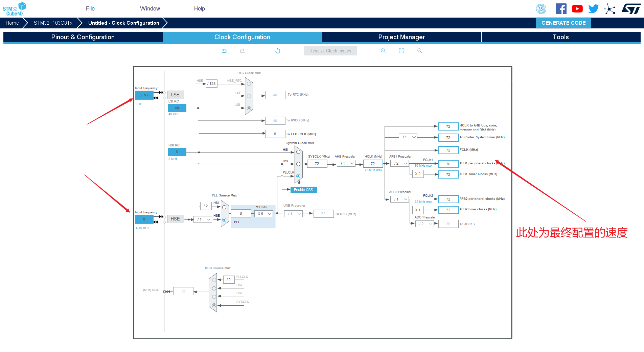This screenshot has height=352, width=644.
Task: Zoom in on the clock diagram
Action: (x=383, y=51)
